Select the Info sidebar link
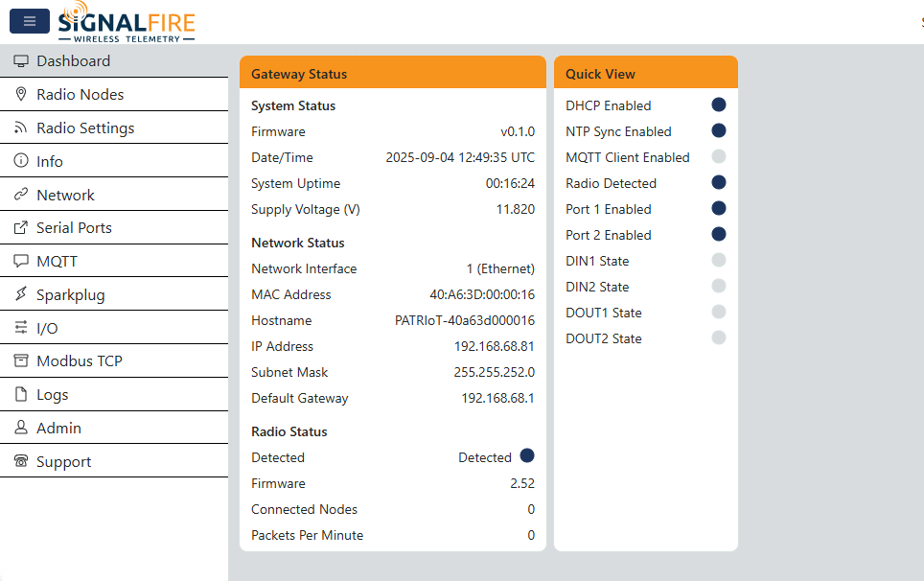 pos(50,162)
